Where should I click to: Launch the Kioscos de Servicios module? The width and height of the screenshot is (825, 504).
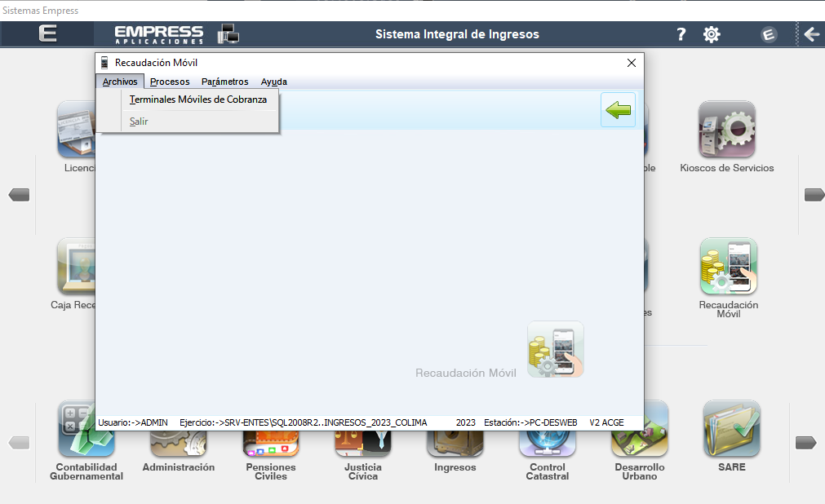pyautogui.click(x=726, y=129)
